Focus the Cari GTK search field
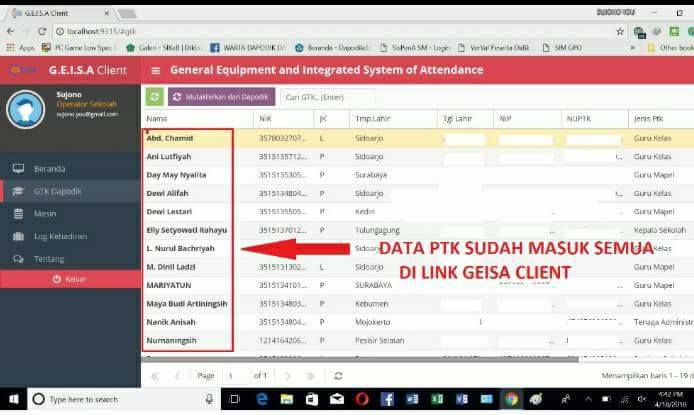The image size is (694, 415). [328, 97]
